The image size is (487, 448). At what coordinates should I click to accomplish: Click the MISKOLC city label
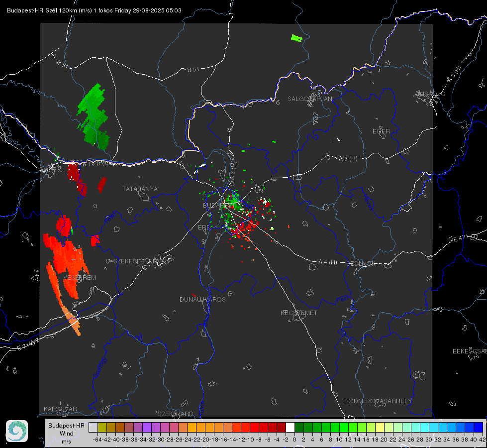431,94
